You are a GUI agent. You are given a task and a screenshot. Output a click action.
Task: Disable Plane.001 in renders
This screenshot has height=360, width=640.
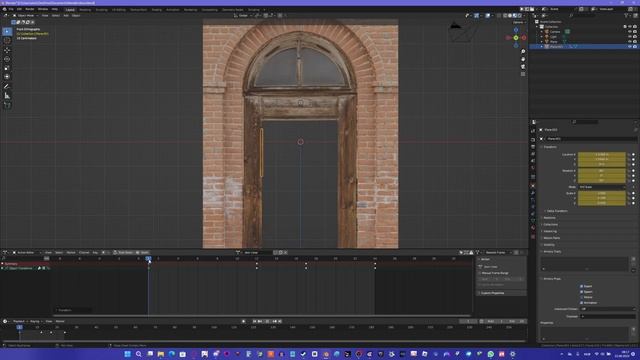pyautogui.click(x=635, y=47)
